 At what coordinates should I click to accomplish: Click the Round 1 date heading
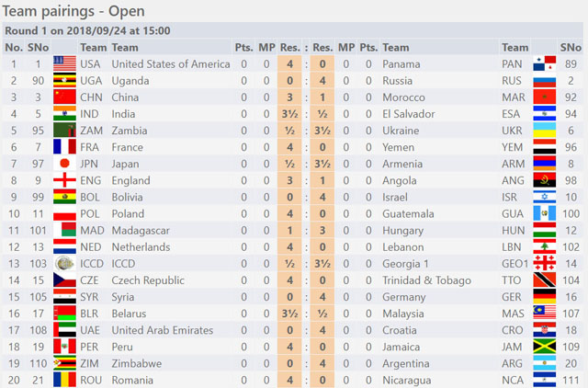87,30
